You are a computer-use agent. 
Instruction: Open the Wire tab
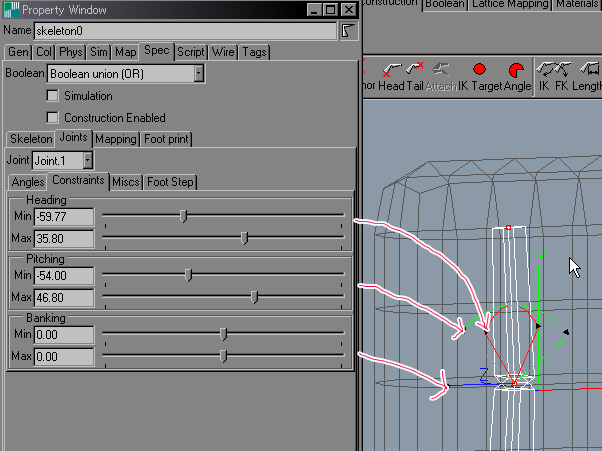click(x=223, y=52)
